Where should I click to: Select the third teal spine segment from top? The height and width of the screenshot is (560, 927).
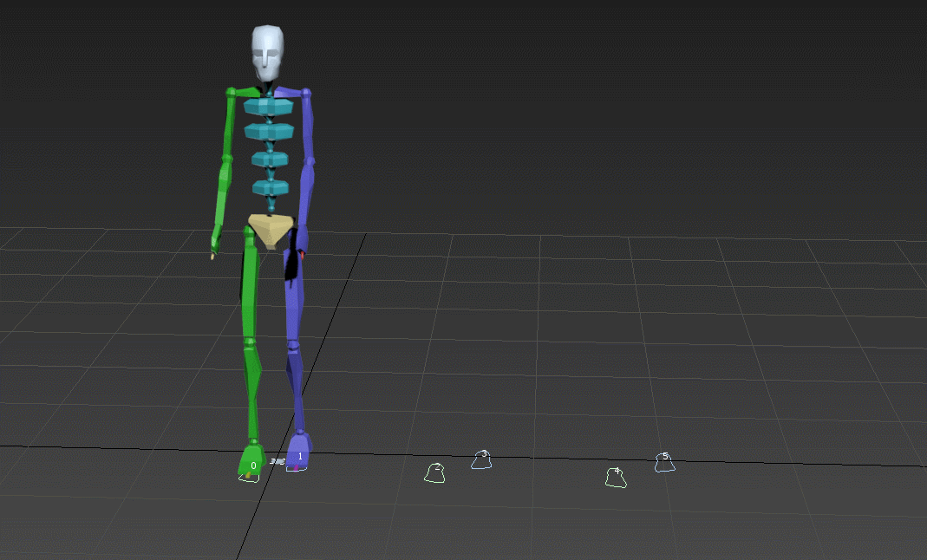point(270,160)
